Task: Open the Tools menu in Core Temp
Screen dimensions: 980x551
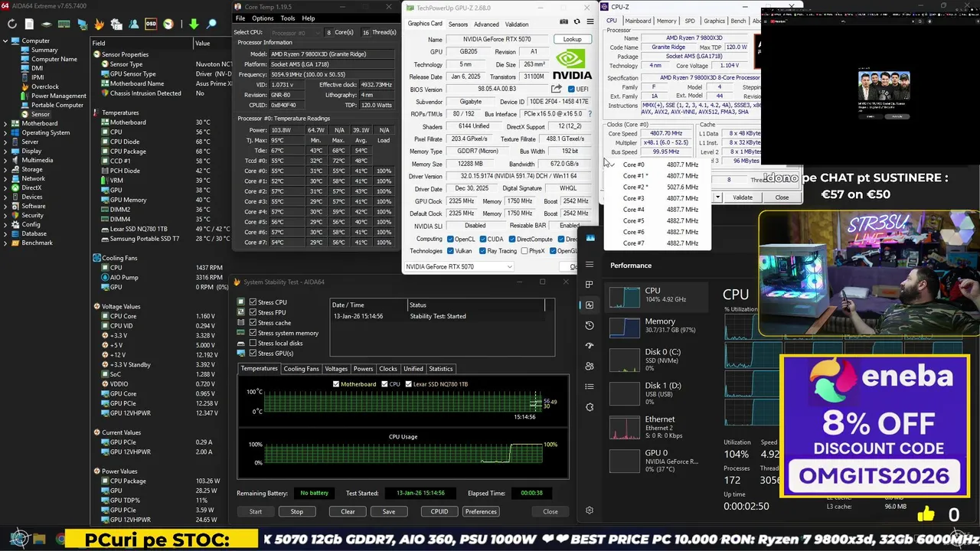Action: 288,18
